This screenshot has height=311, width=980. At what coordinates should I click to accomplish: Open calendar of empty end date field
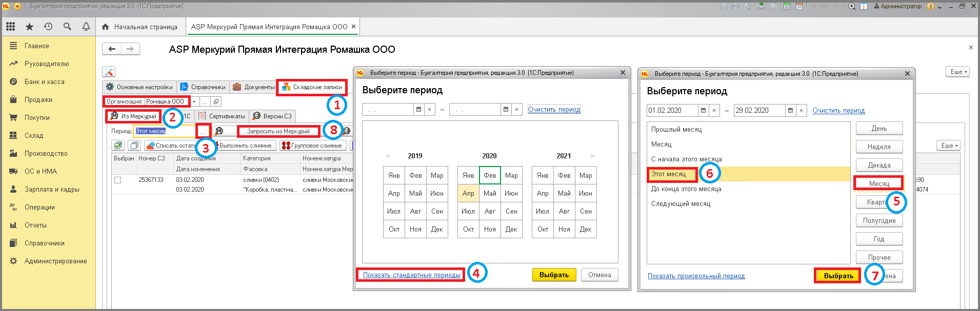pyautogui.click(x=506, y=109)
